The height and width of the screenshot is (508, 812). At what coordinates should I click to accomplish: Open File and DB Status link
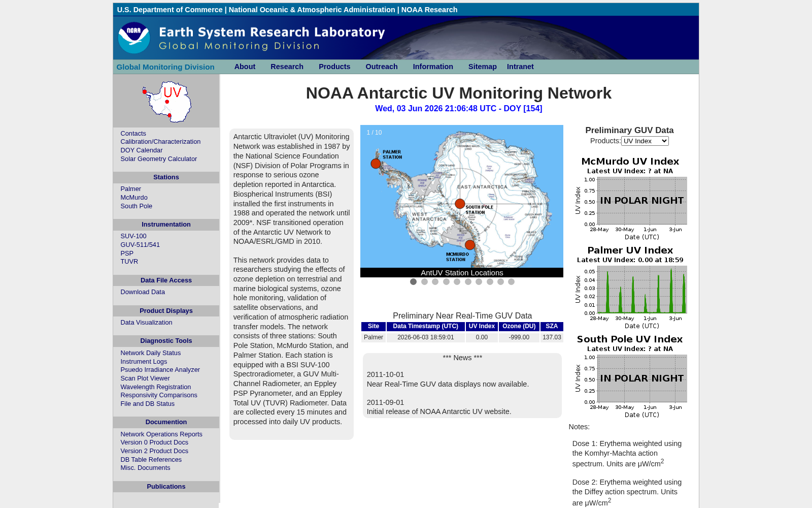coord(148,404)
